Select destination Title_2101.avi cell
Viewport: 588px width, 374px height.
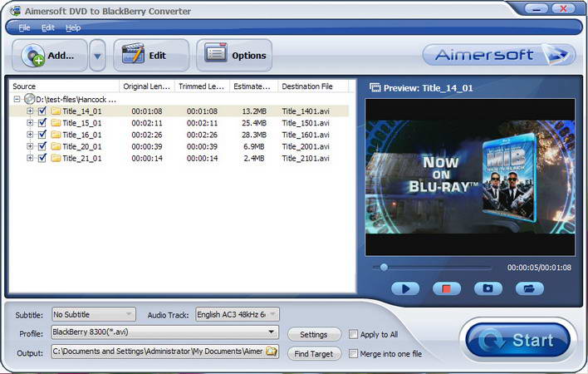306,158
